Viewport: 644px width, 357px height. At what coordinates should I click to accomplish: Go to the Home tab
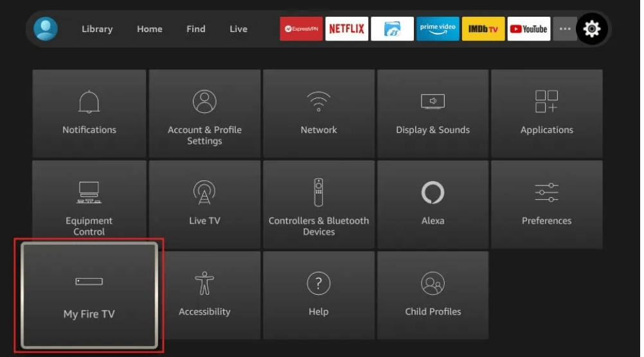149,29
